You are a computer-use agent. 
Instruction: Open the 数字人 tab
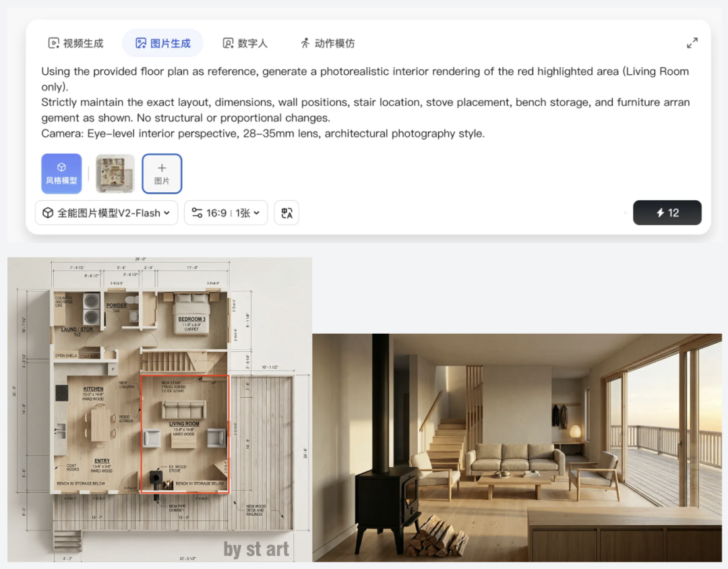pyautogui.click(x=245, y=43)
